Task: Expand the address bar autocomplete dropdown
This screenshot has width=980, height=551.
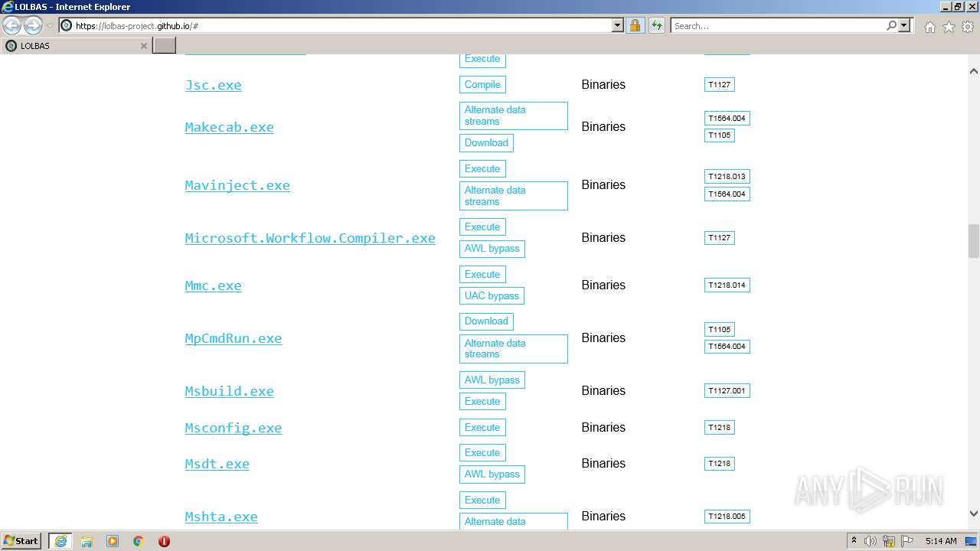Action: click(x=618, y=25)
